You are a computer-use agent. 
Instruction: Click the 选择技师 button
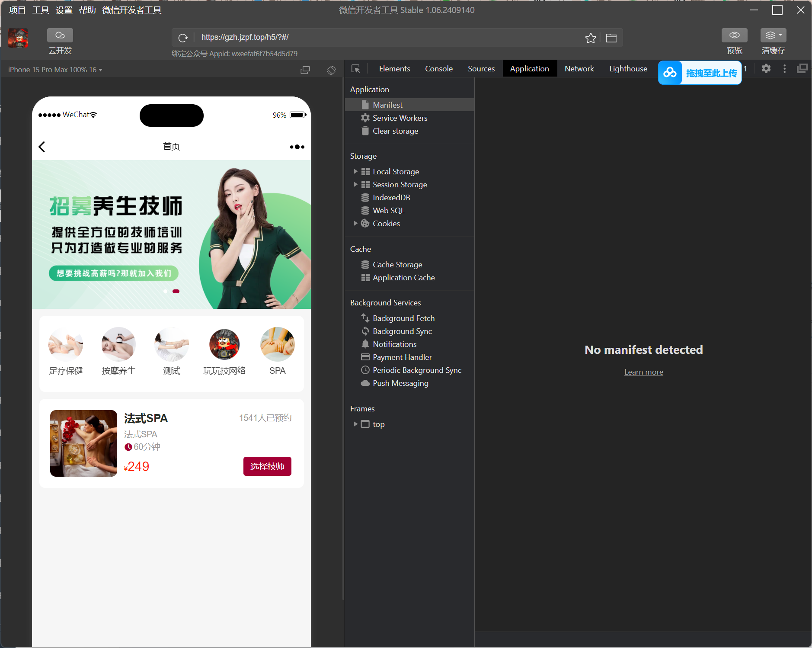pos(267,466)
